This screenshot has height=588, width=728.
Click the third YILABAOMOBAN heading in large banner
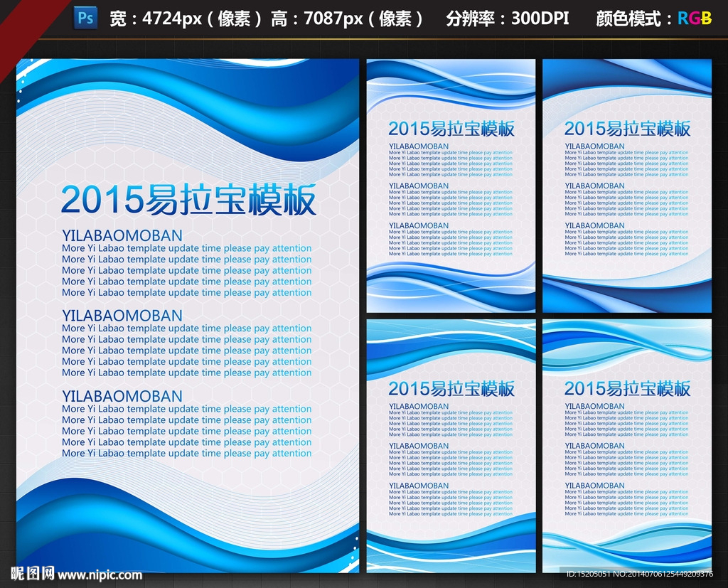[x=122, y=396]
